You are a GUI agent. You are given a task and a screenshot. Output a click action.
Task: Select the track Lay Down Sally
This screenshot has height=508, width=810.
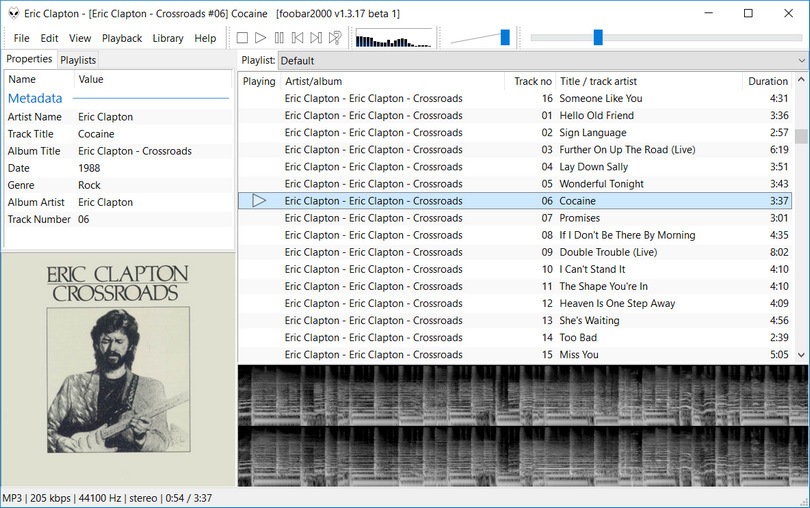point(515,166)
